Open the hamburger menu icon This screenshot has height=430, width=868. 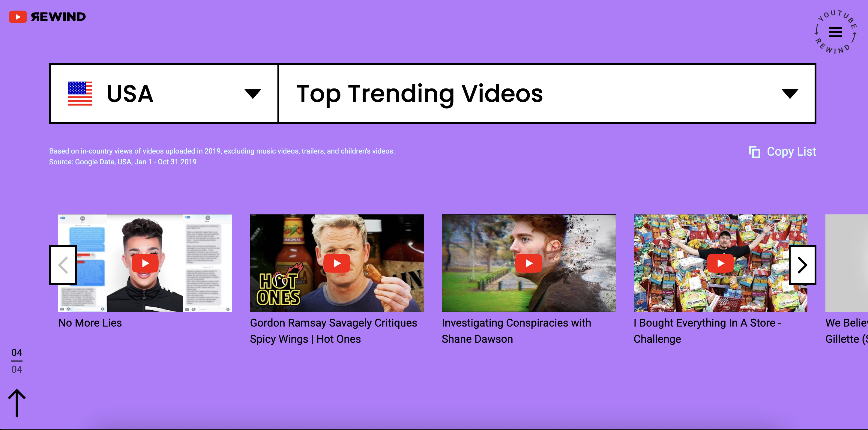(x=835, y=32)
